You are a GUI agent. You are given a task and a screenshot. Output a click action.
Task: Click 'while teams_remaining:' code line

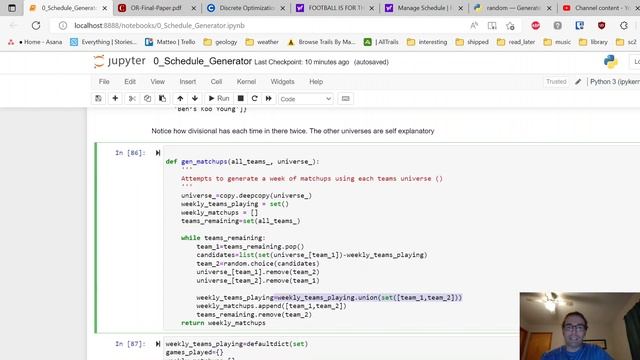point(223,238)
